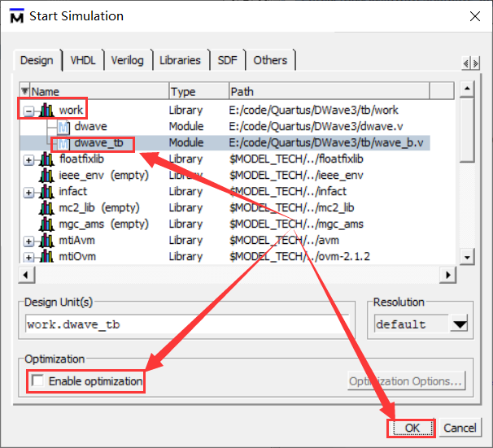Screen dimensions: 493x448
Task: Switch to the SDF tab
Action: coord(227,60)
